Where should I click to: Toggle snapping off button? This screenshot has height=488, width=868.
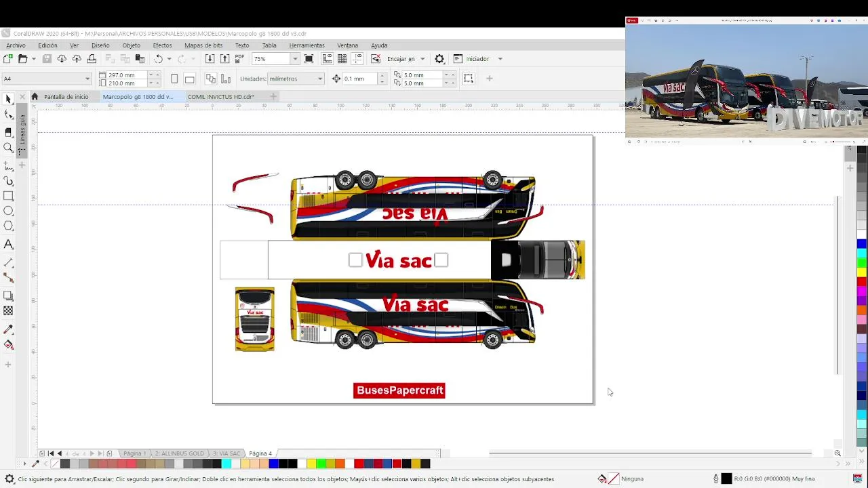point(376,59)
